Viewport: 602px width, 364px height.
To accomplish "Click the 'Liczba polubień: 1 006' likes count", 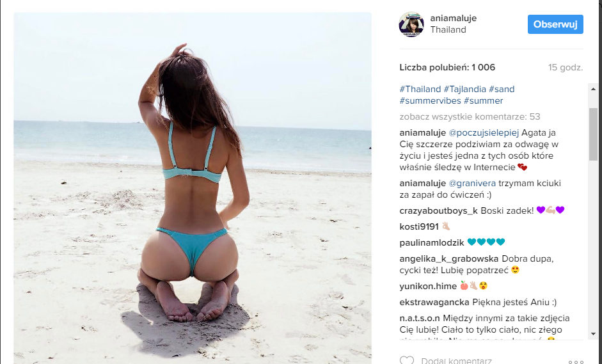I will (x=447, y=68).
